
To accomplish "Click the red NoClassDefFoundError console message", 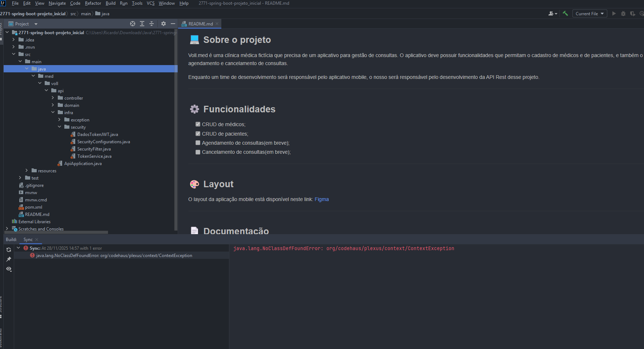I will [x=344, y=248].
